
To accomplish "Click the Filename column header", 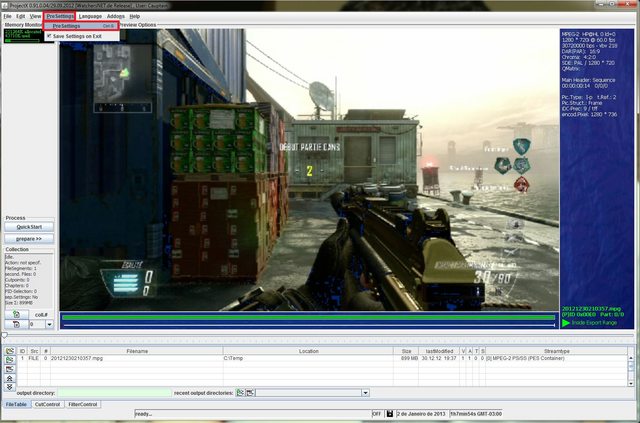I will point(137,351).
